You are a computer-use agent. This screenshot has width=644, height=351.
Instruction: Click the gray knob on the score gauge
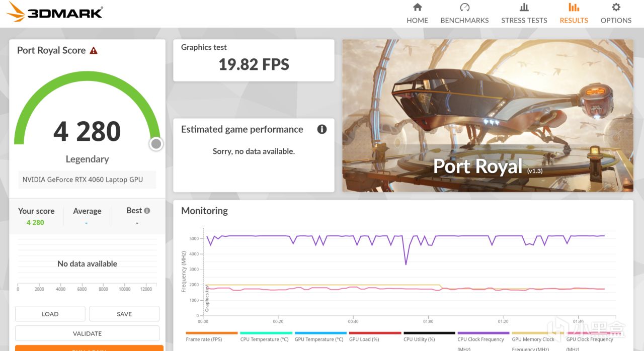coord(156,144)
